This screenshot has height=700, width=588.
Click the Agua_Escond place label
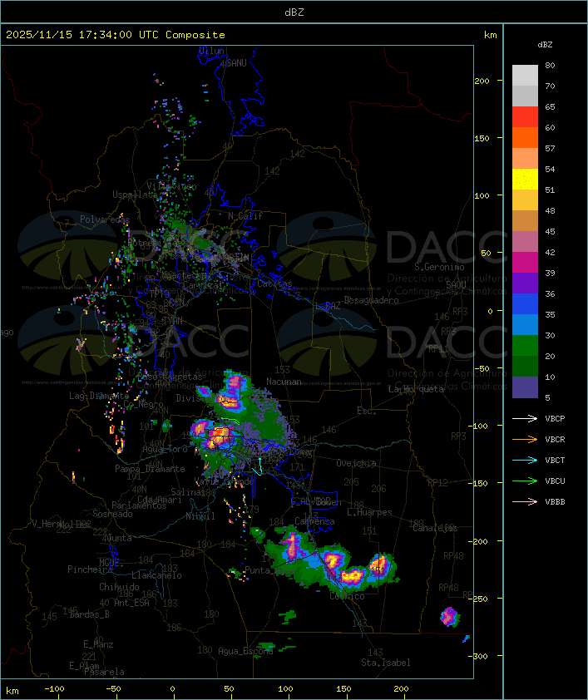click(x=245, y=651)
